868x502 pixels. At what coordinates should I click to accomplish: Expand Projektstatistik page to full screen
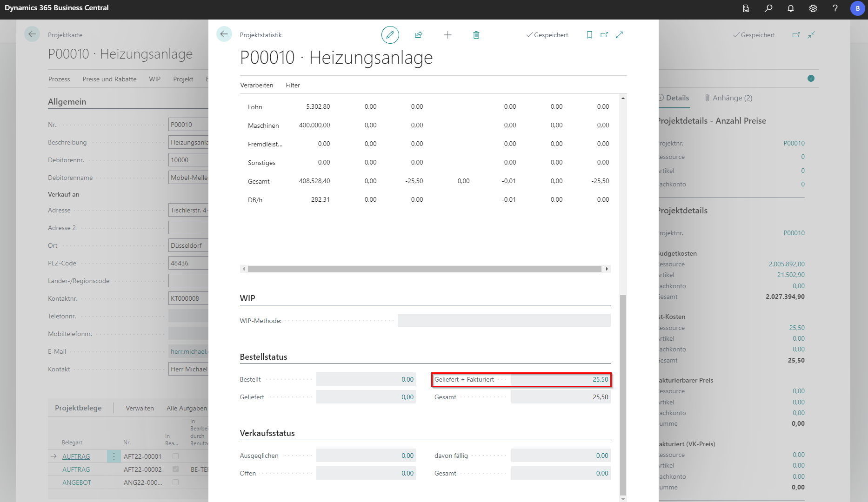pyautogui.click(x=619, y=35)
